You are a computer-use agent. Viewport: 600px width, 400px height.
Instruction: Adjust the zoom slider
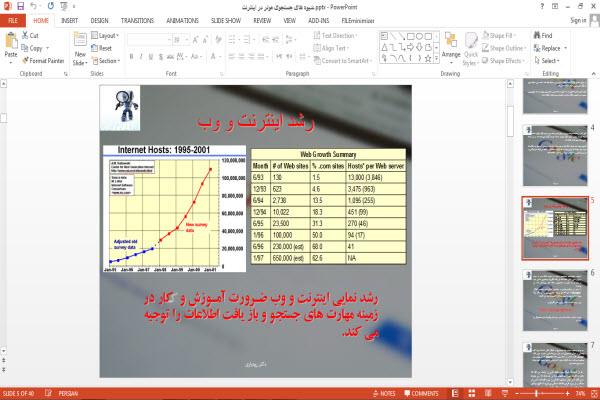click(536, 393)
